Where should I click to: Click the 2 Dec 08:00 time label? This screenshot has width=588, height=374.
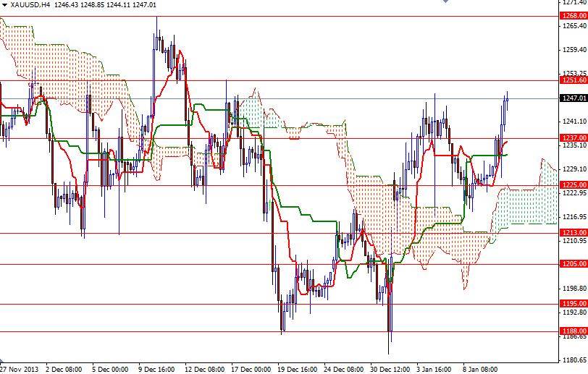[x=64, y=369]
